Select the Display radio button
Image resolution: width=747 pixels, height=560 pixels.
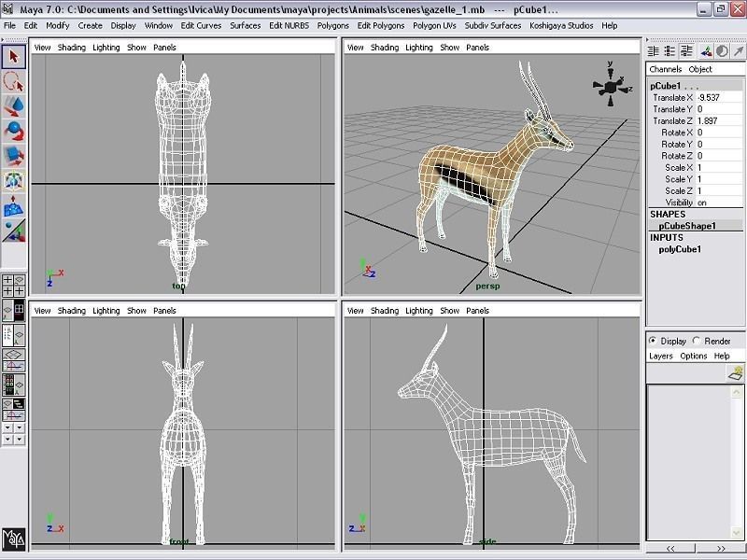653,341
